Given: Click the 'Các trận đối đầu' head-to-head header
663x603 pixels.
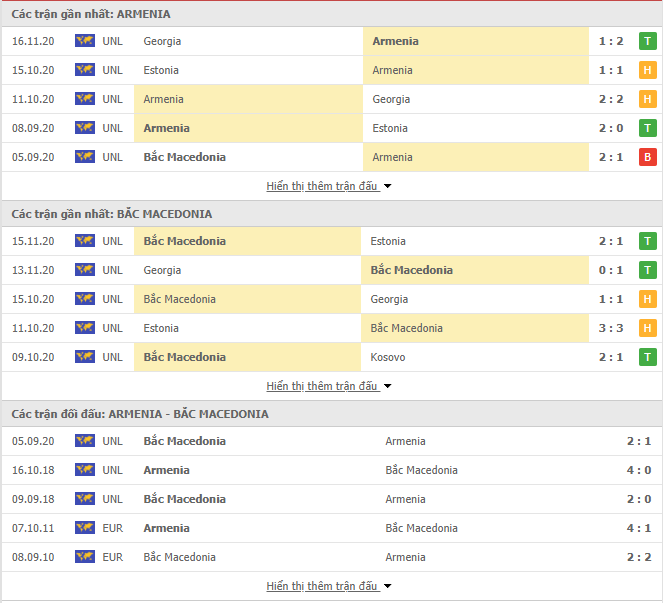Looking at the screenshot, I should [140, 414].
